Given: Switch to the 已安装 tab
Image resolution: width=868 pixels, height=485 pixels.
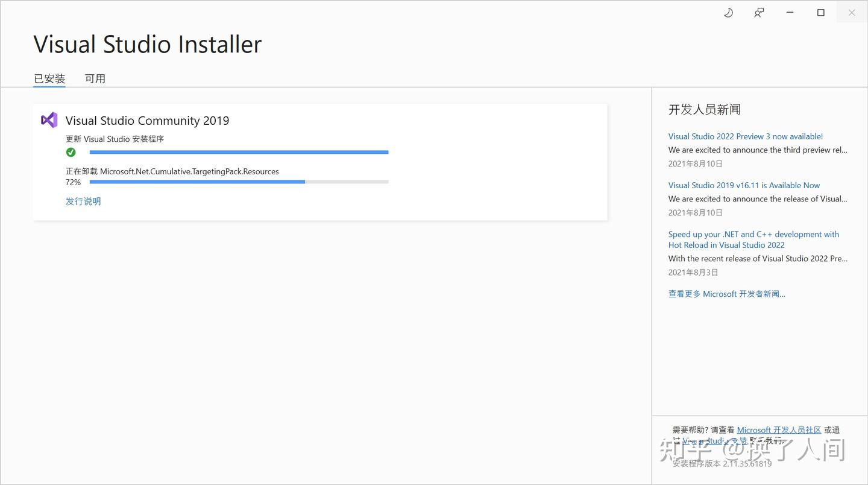Looking at the screenshot, I should pos(49,78).
